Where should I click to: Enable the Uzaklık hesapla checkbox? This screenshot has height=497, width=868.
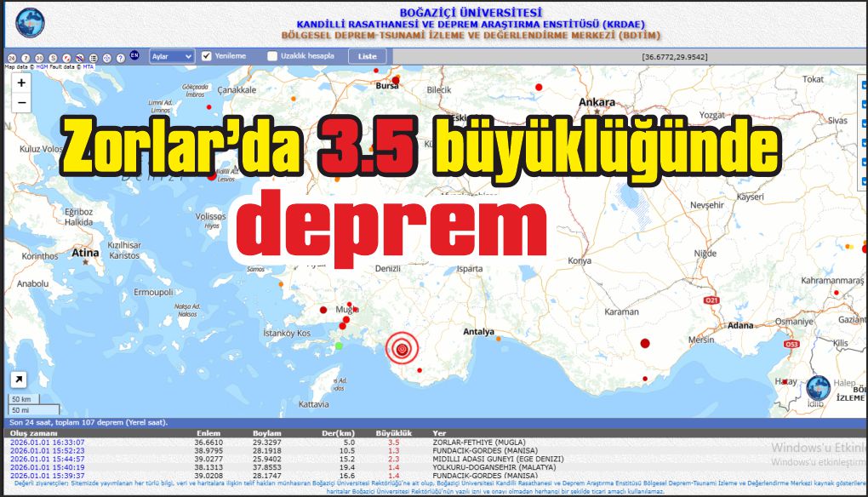coord(272,56)
